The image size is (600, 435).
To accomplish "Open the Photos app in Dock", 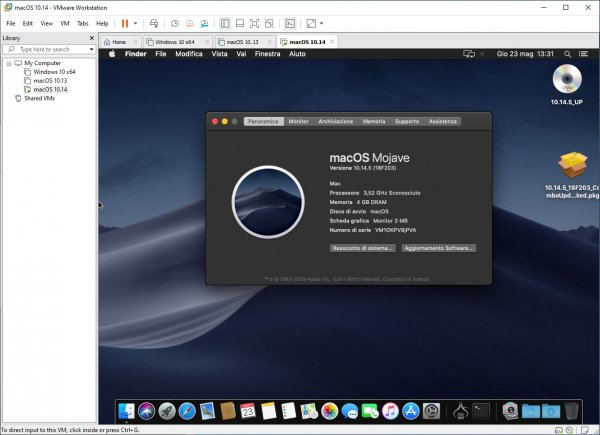I will (329, 411).
